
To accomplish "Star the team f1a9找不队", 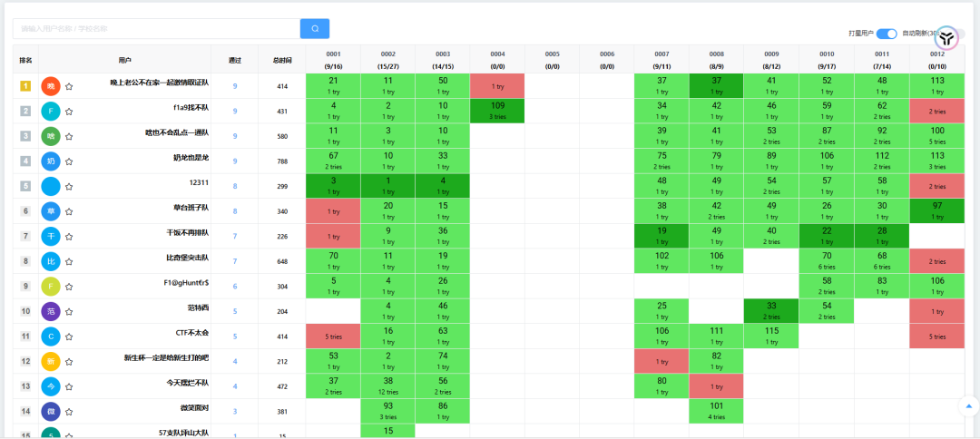I will [69, 112].
